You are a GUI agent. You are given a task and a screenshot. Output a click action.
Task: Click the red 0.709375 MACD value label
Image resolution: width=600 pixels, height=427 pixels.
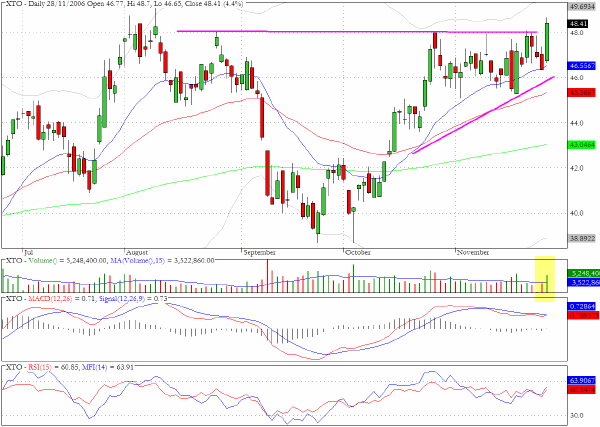point(584,315)
